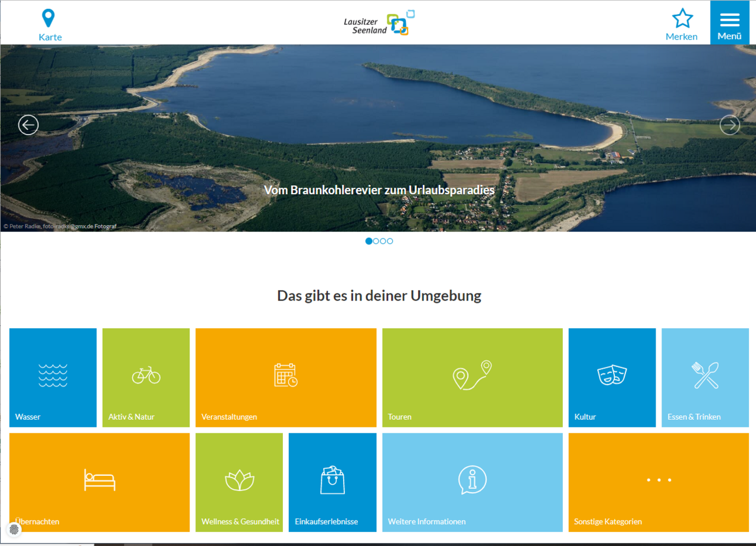Screen dimensions: 756x546
Task: Click the Merken star icon
Action: tap(682, 19)
